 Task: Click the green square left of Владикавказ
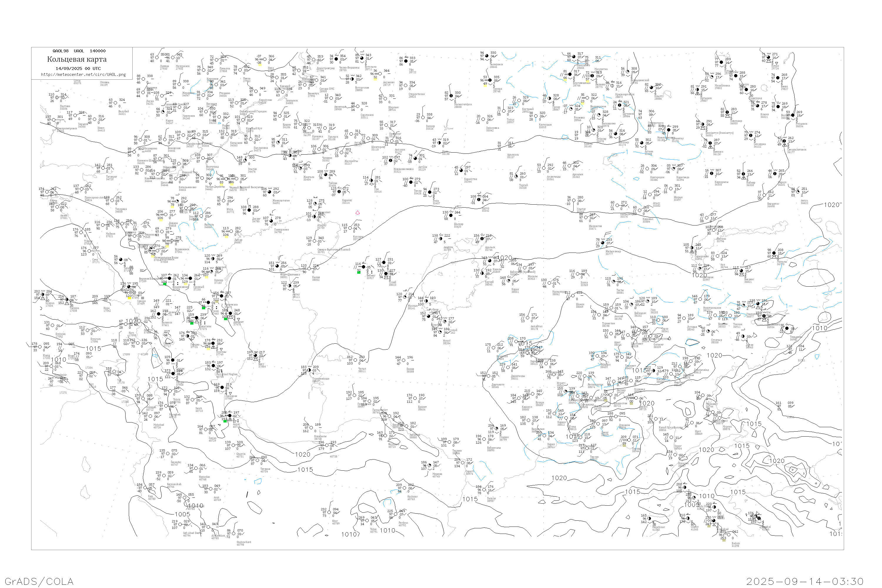[x=165, y=284]
